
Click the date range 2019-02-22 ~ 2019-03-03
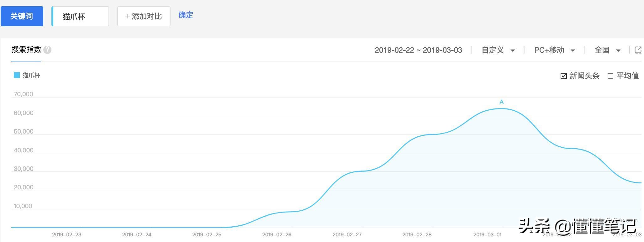(x=418, y=50)
